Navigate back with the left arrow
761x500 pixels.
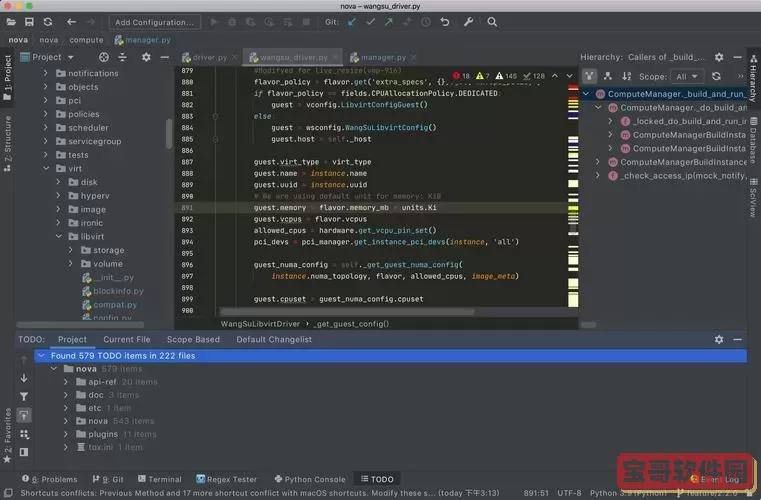[x=71, y=22]
